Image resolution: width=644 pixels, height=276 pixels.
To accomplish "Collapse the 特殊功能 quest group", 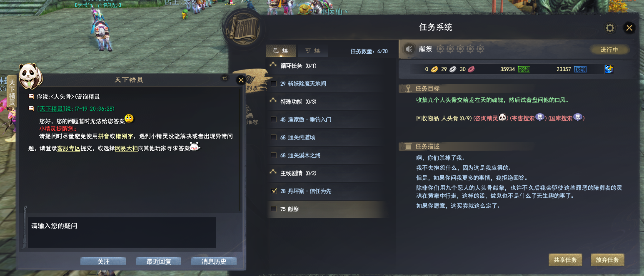I will (273, 101).
